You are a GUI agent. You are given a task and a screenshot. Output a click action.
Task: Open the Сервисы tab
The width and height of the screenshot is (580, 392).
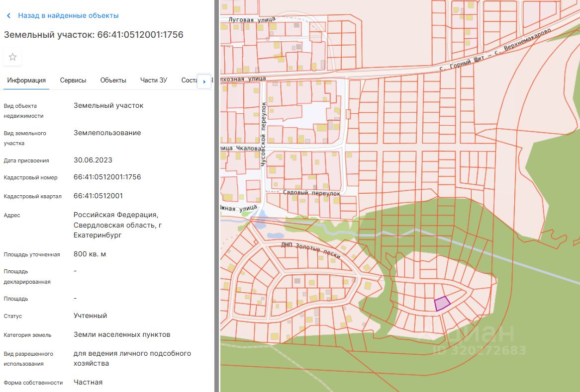(73, 80)
